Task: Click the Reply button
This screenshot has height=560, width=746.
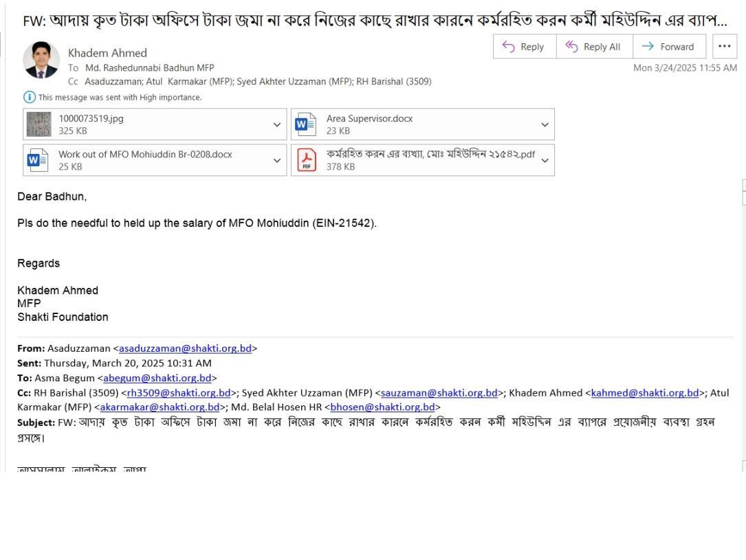Action: coord(525,47)
